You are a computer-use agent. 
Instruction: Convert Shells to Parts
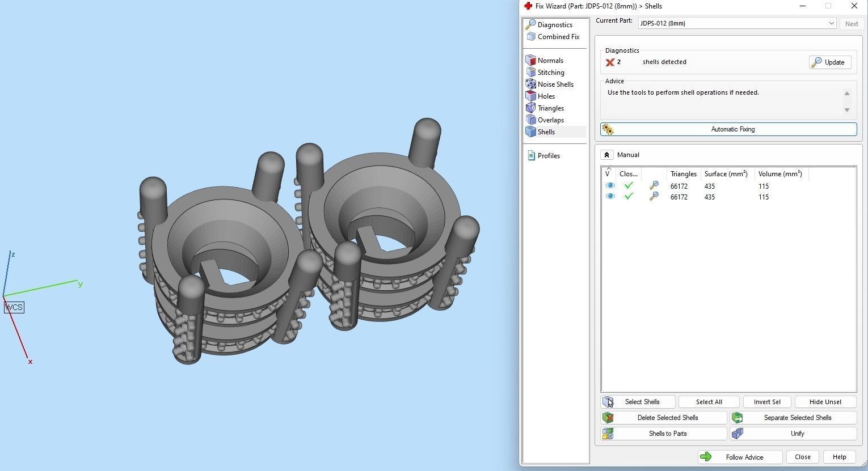pos(664,434)
